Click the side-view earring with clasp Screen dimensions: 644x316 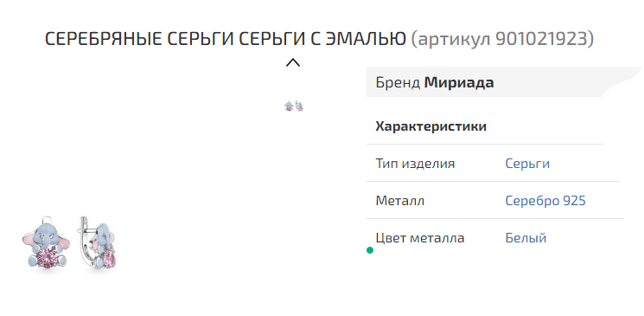click(x=98, y=242)
